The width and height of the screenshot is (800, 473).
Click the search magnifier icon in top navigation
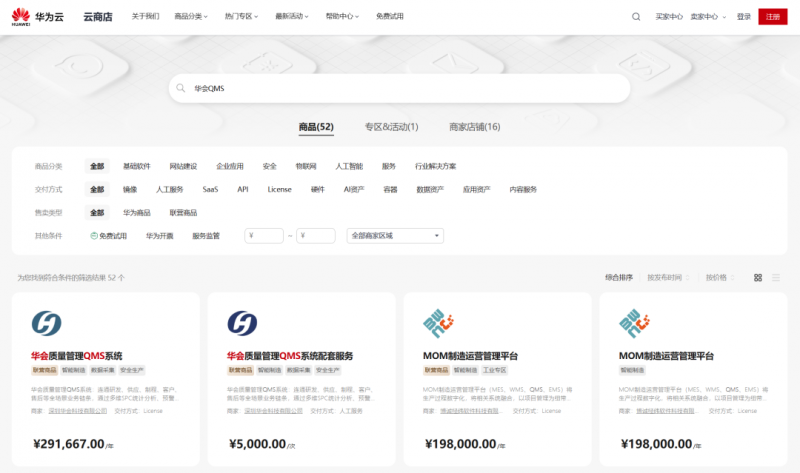click(x=636, y=17)
